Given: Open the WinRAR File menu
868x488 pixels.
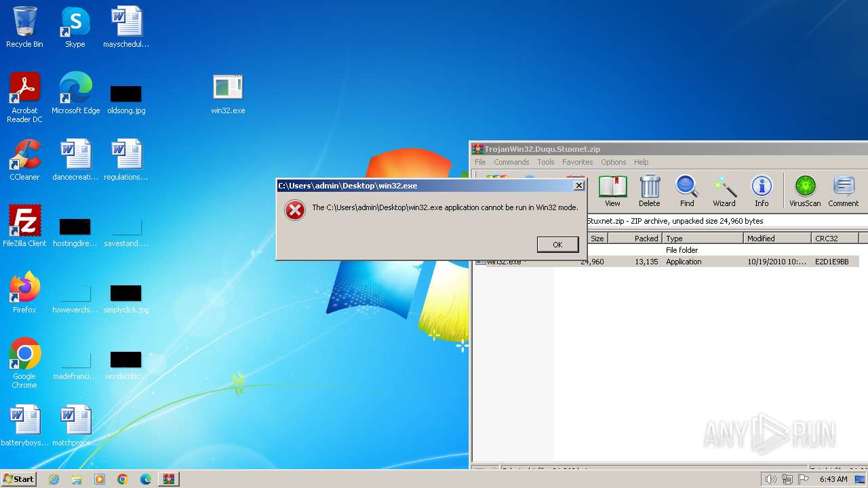Looking at the screenshot, I should point(480,162).
